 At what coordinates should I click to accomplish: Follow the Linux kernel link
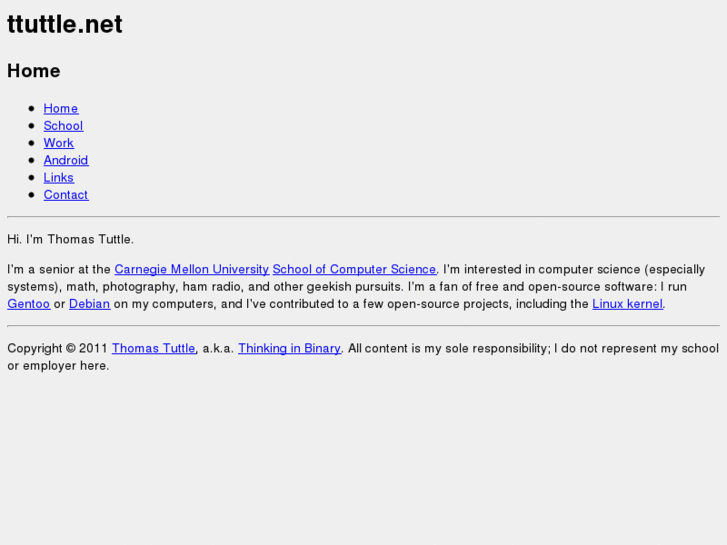tap(627, 304)
